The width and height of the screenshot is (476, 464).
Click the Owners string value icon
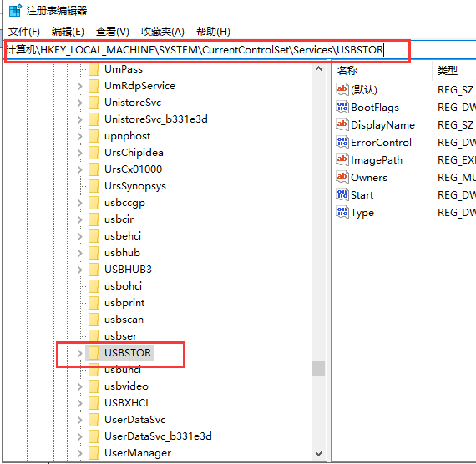click(342, 177)
